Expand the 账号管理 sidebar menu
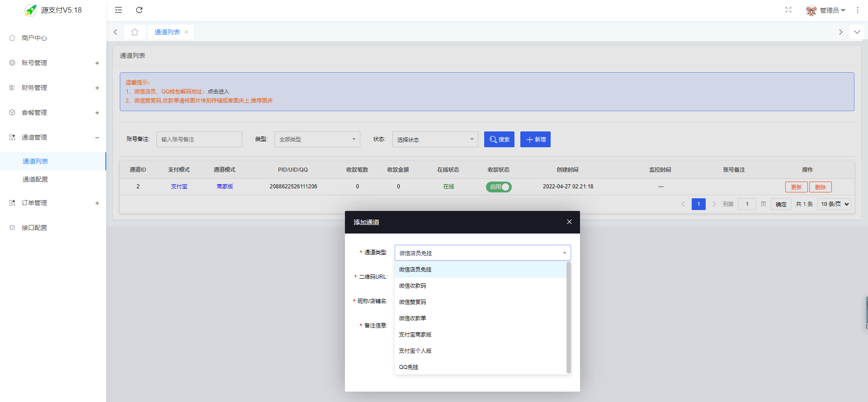The image size is (868, 402). 53,63
